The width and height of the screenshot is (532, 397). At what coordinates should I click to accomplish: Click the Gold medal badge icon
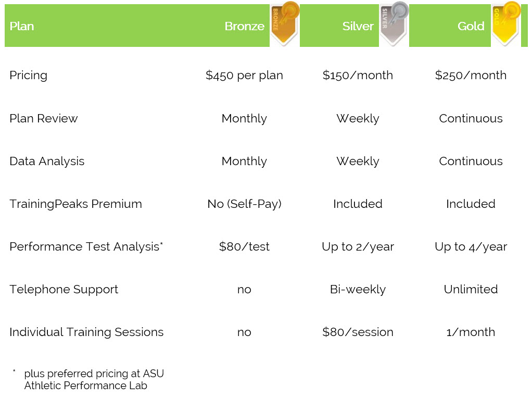click(506, 24)
